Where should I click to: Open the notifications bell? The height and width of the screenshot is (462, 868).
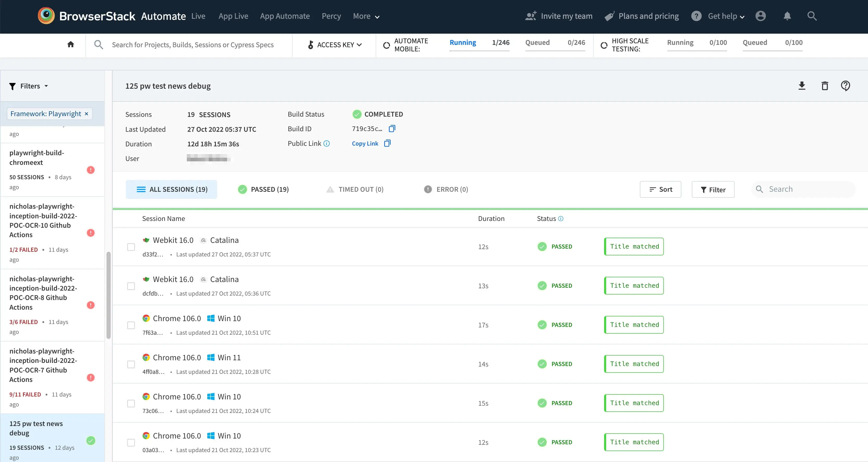(x=787, y=16)
